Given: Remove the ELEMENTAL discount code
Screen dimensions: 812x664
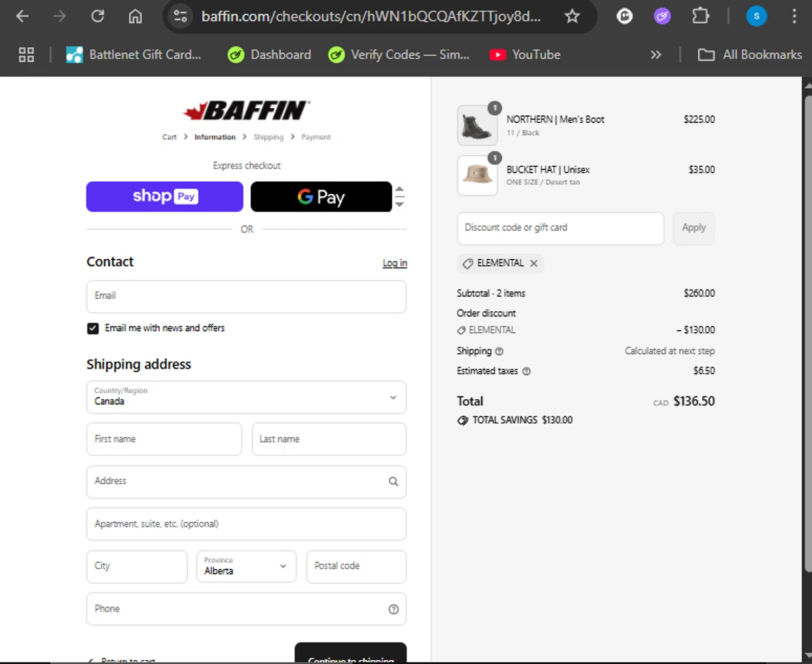Looking at the screenshot, I should (534, 264).
